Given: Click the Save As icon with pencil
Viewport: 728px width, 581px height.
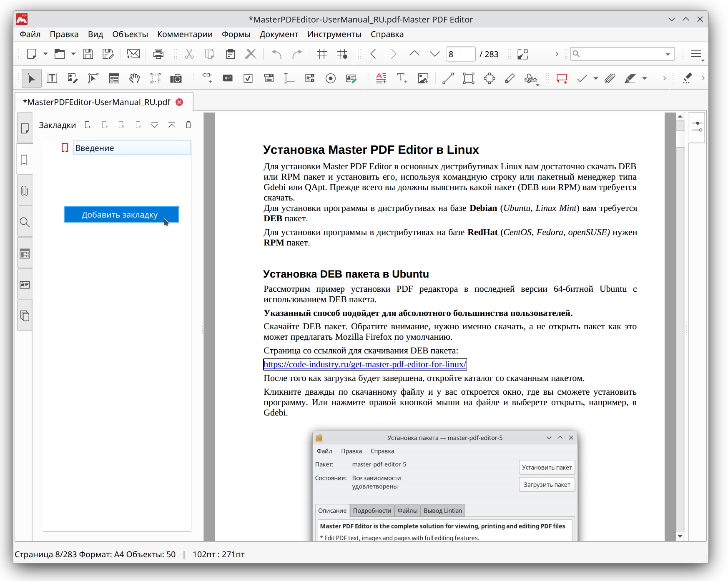Looking at the screenshot, I should [x=108, y=54].
